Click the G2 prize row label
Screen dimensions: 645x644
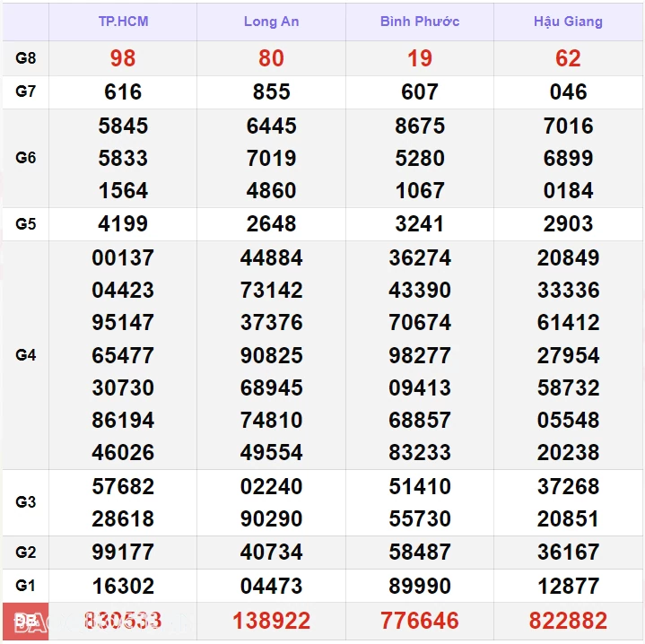pos(26,553)
